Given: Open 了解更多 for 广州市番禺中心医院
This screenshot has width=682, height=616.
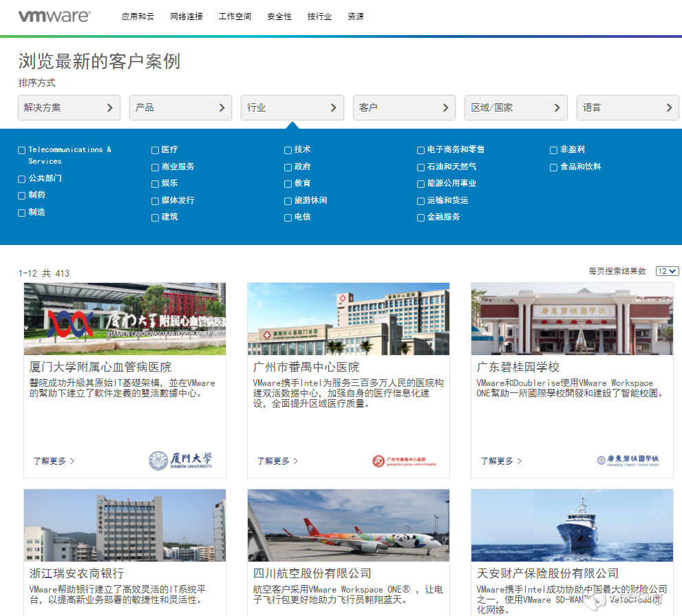Looking at the screenshot, I should (x=277, y=460).
